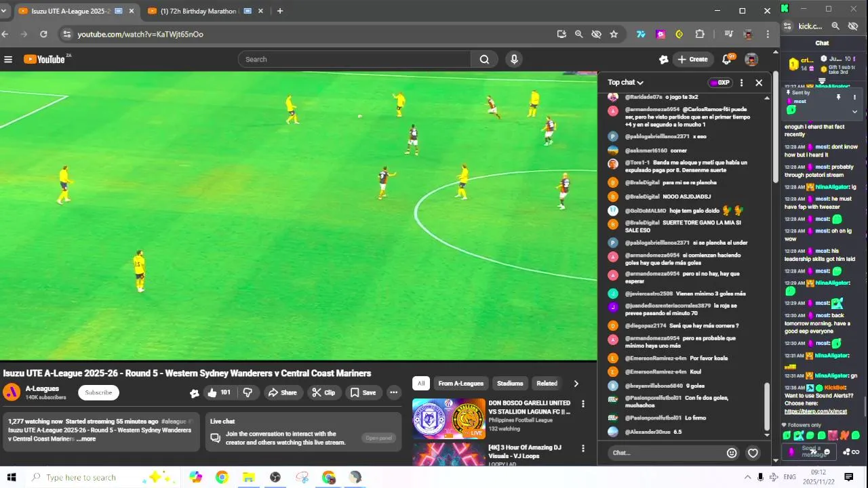Image resolution: width=868 pixels, height=488 pixels.
Task: Expand the description with ...more
Action: (x=86, y=439)
